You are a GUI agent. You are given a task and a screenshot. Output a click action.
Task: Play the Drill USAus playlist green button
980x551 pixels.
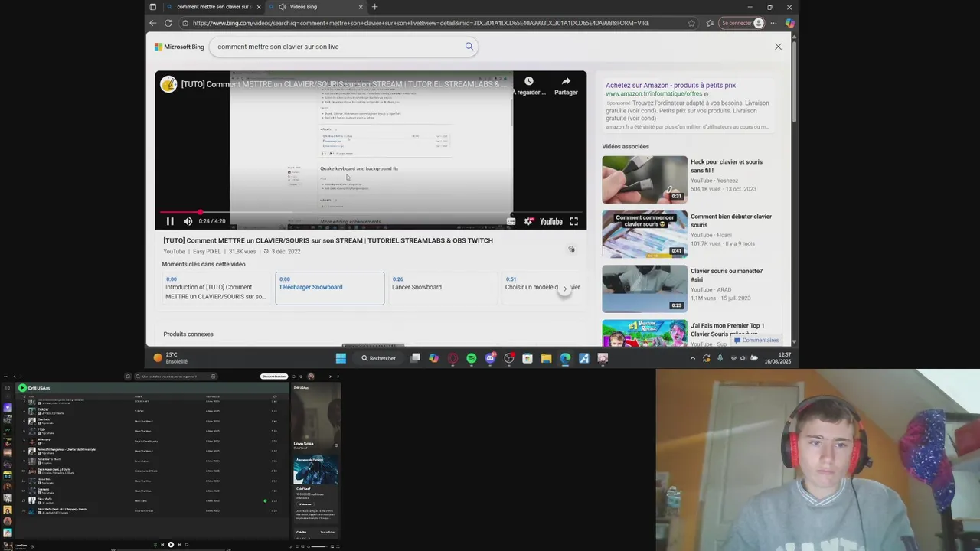point(22,388)
